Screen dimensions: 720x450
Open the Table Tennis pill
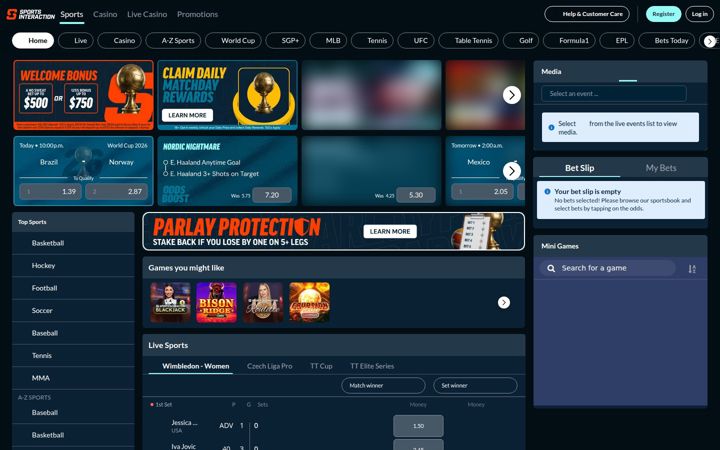(468, 40)
